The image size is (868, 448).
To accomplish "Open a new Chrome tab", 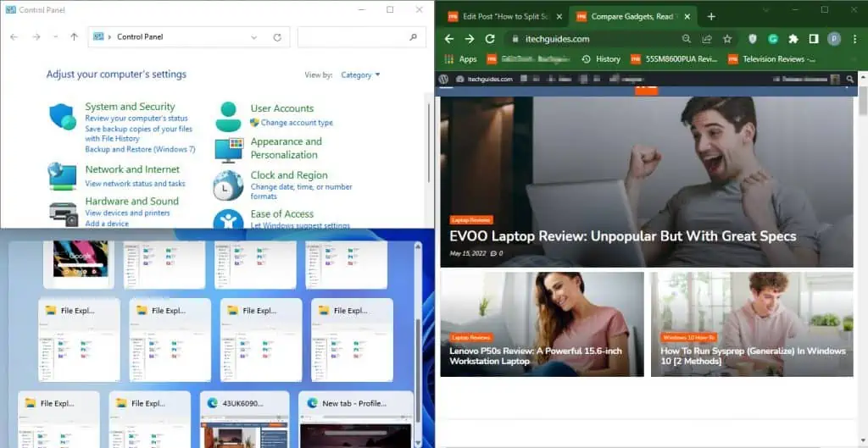I will point(711,17).
